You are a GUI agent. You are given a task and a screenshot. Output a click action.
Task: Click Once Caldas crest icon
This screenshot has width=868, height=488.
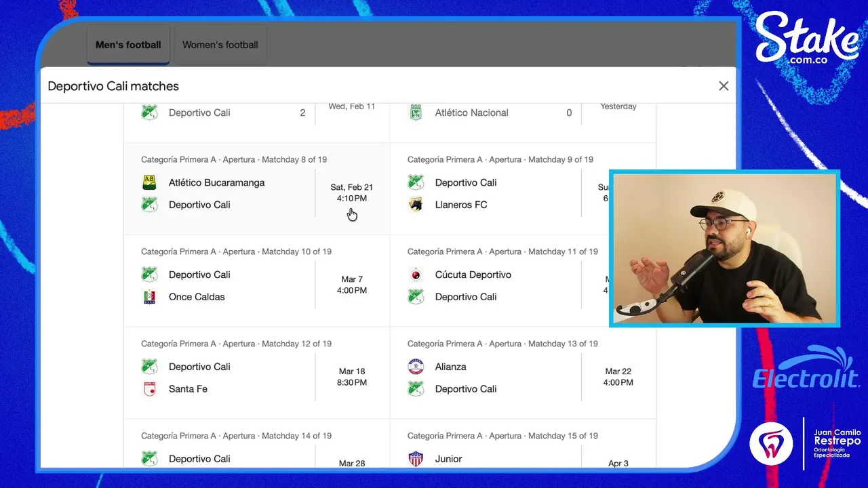tap(149, 297)
